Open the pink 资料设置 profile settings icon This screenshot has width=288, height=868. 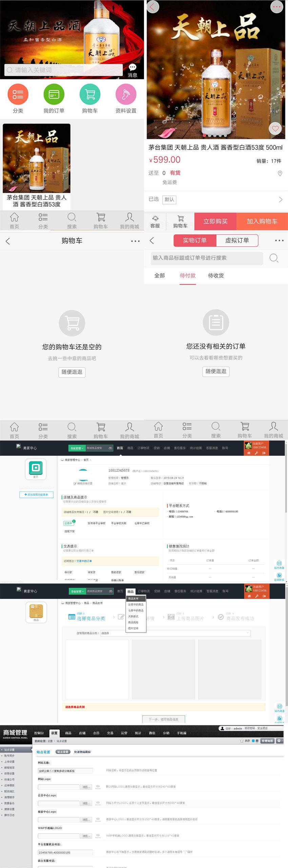pos(126,94)
